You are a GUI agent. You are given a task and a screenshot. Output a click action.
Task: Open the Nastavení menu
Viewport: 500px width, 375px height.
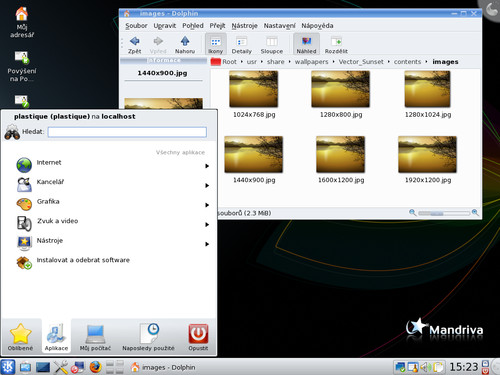click(x=279, y=26)
